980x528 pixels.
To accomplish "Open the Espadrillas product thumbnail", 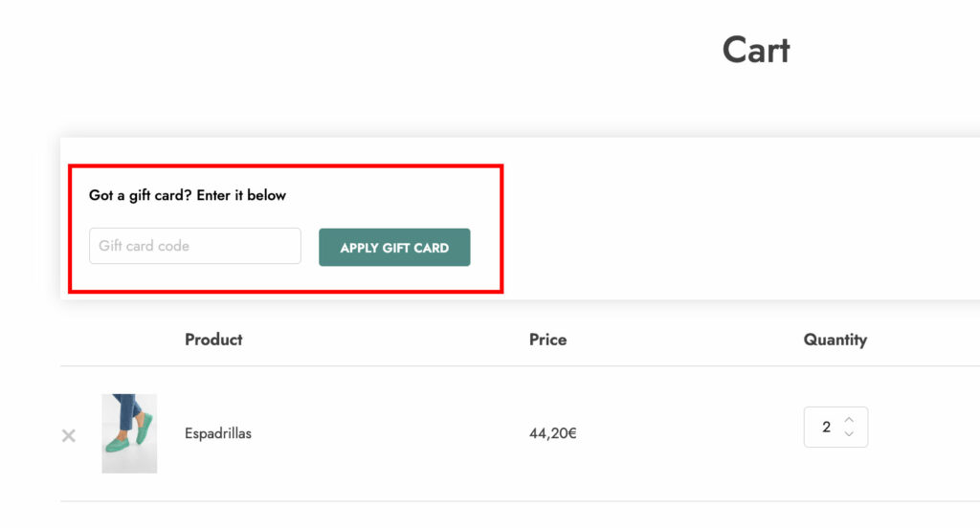I will 129,433.
